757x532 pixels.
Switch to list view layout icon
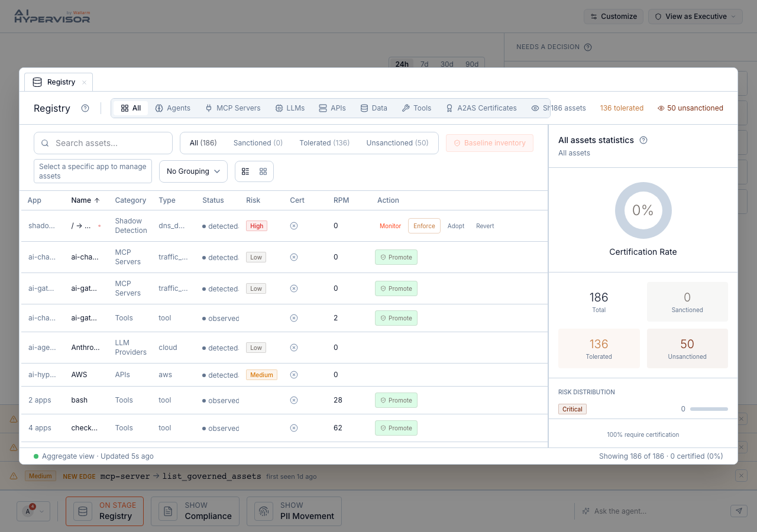click(x=245, y=171)
